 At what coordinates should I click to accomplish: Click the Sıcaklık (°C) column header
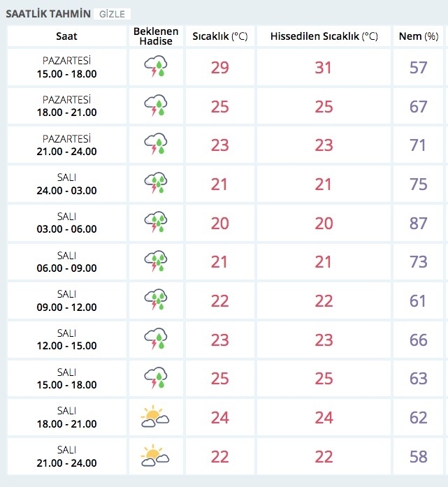click(x=220, y=36)
